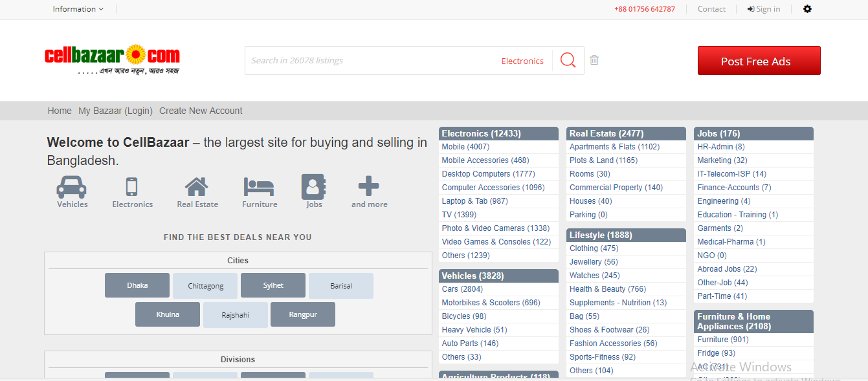This screenshot has height=381, width=868.
Task: Click the Real Estate house icon
Action: click(x=197, y=187)
